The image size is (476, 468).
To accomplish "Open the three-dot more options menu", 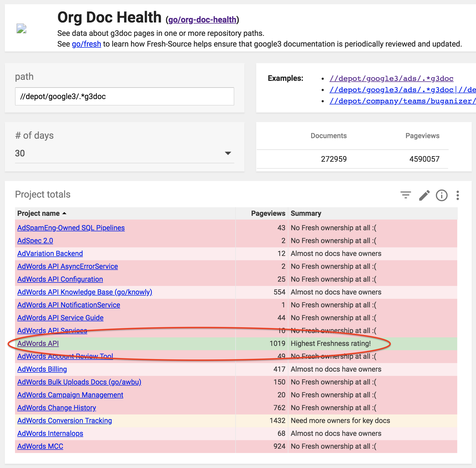I will point(458,195).
